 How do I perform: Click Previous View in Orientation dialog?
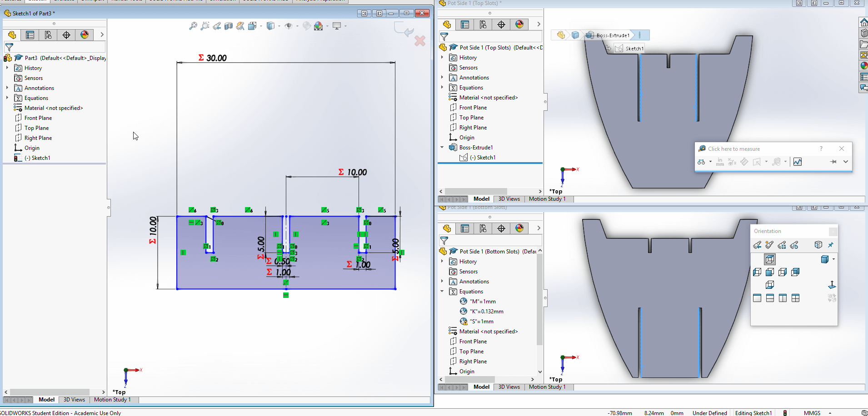757,245
